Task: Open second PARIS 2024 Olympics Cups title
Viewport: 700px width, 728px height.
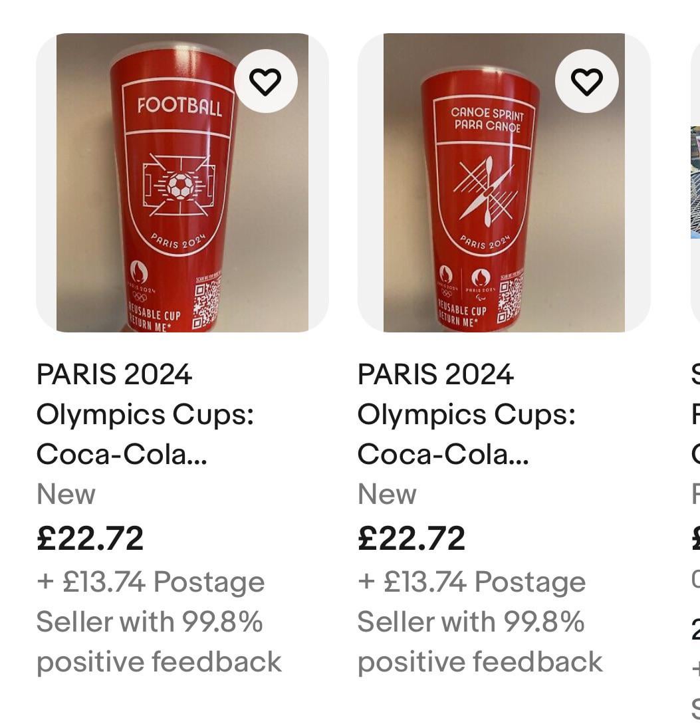Action: (x=466, y=414)
